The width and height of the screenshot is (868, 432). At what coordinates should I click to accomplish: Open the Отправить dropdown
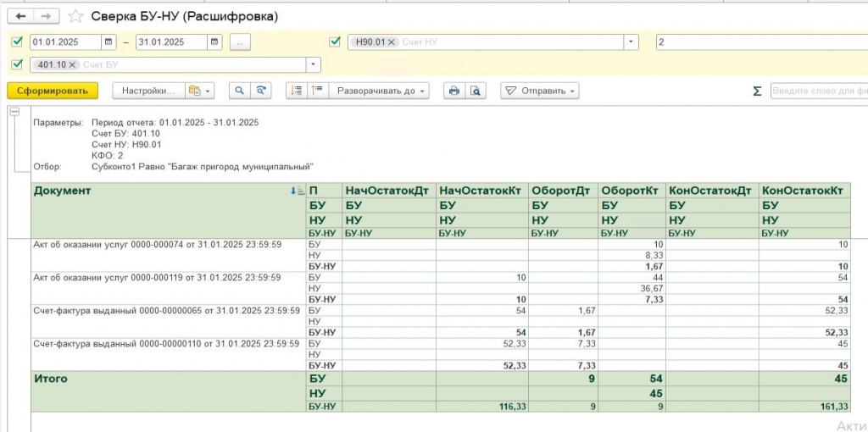coord(540,91)
